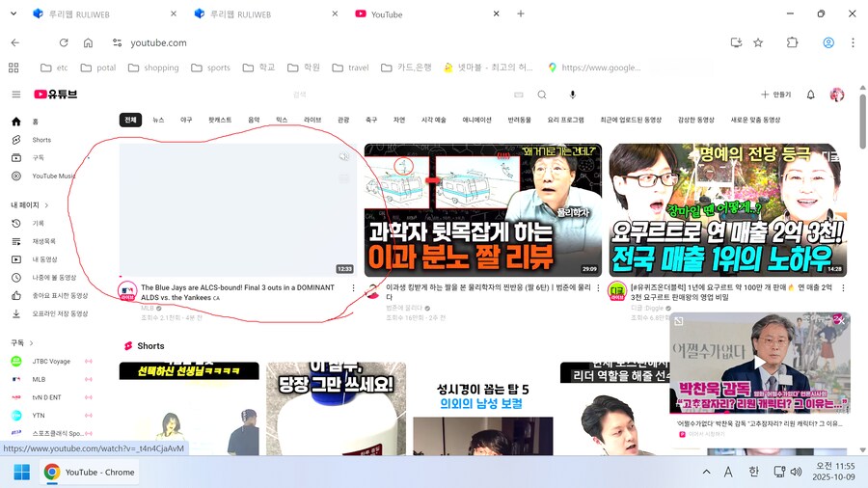Open the YouTube hamburger guide menu
This screenshot has height=488, width=868.
15,95
